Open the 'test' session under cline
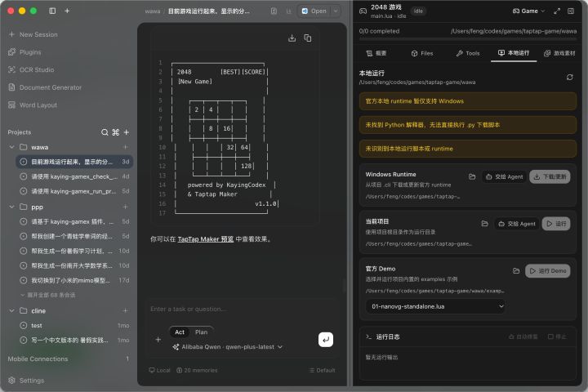The image size is (588, 392). tap(74, 326)
